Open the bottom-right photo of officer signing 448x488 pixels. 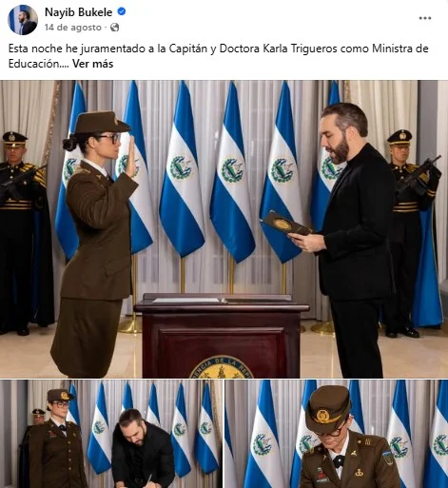pos(337,434)
